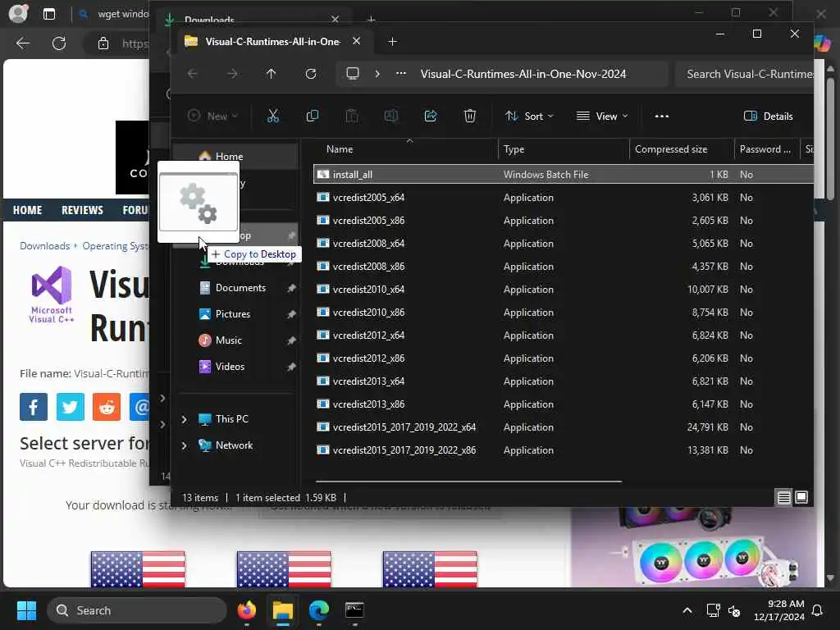Share on Twitter icon

coord(71,407)
